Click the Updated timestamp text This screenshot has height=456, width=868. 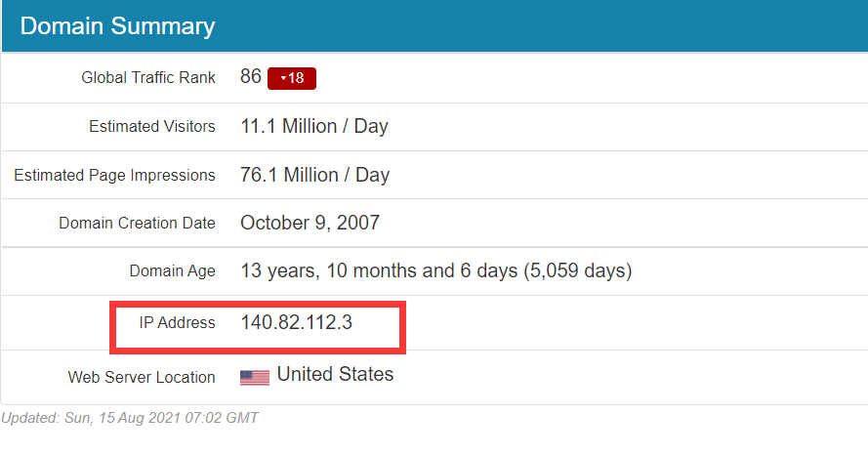[130, 418]
